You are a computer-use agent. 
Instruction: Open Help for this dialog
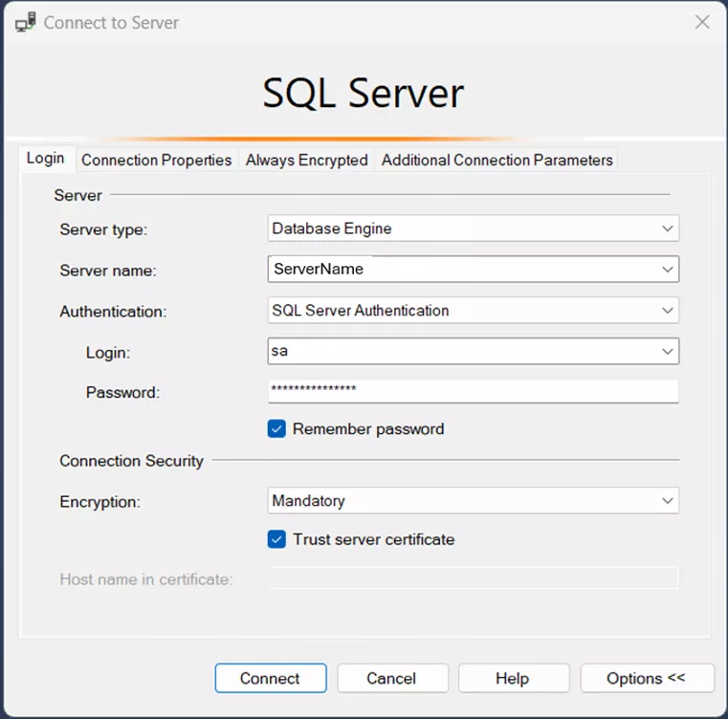(514, 678)
